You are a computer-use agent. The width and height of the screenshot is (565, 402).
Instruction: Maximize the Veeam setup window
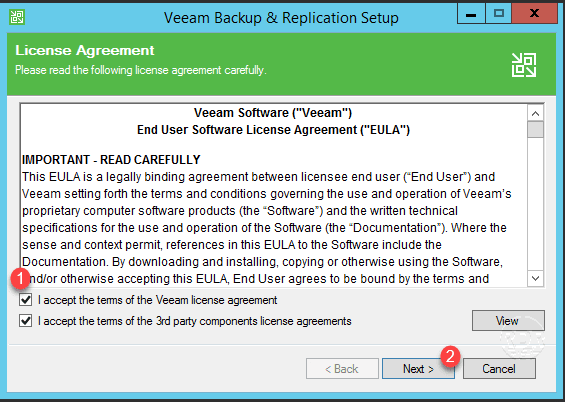499,14
